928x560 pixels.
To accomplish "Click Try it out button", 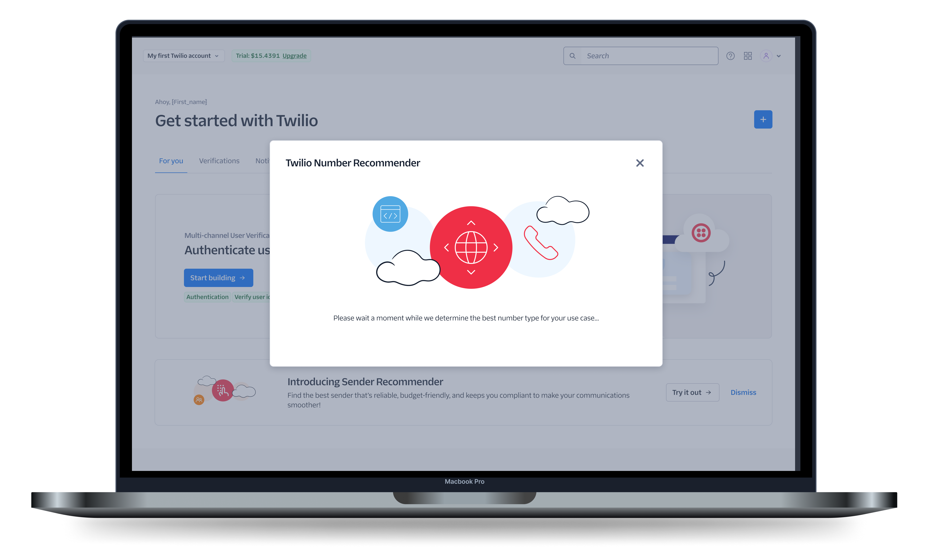I will click(x=692, y=392).
